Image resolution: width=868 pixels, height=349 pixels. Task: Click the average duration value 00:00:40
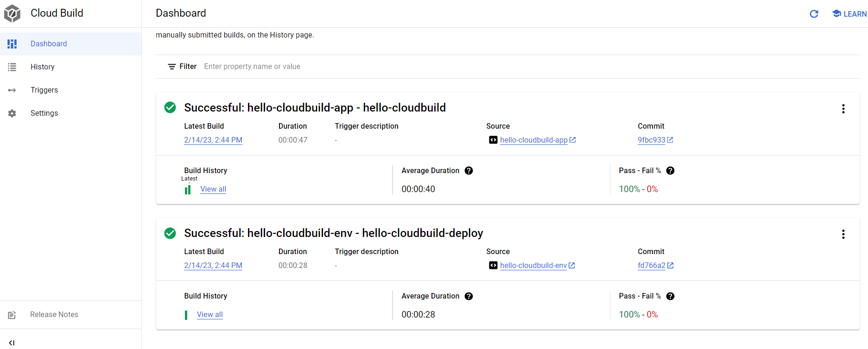418,189
